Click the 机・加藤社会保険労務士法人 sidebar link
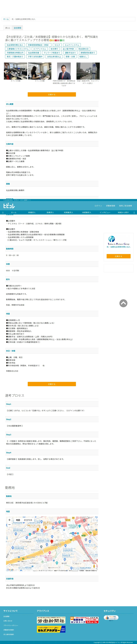 [x=119, y=247]
